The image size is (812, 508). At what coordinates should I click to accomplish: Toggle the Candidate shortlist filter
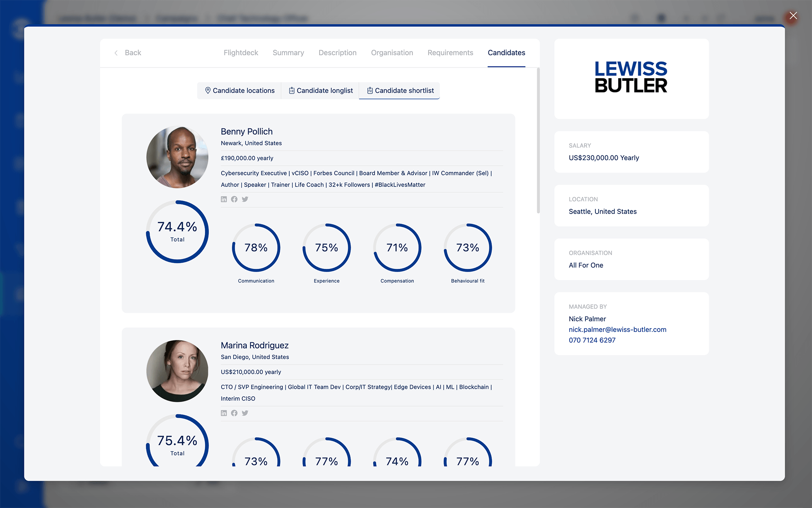point(399,90)
